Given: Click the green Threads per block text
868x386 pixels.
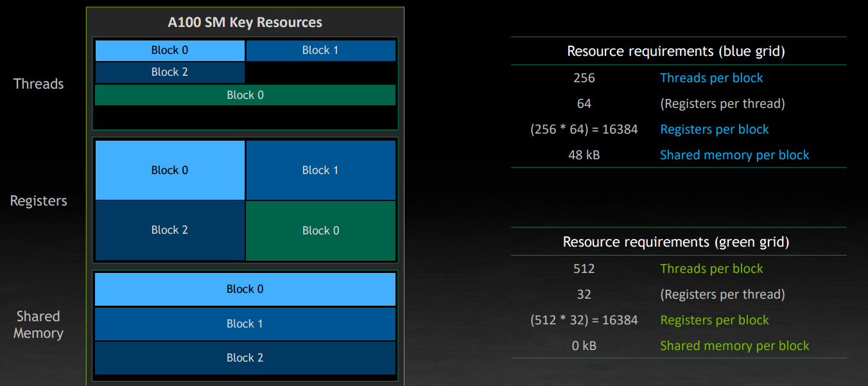Looking at the screenshot, I should (711, 268).
